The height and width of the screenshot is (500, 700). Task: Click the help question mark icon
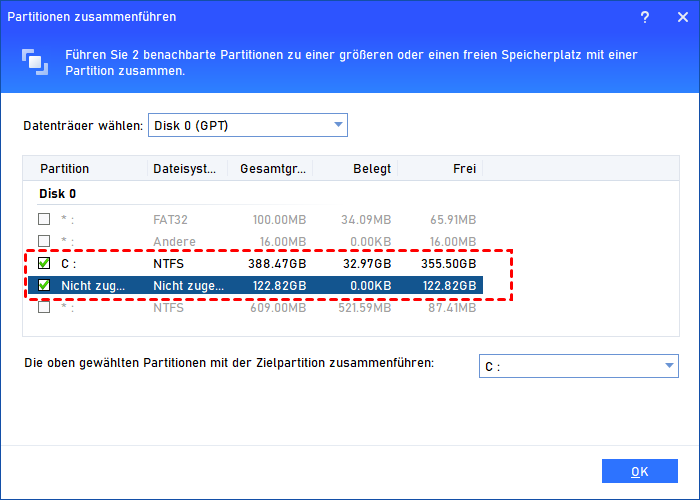(x=645, y=17)
